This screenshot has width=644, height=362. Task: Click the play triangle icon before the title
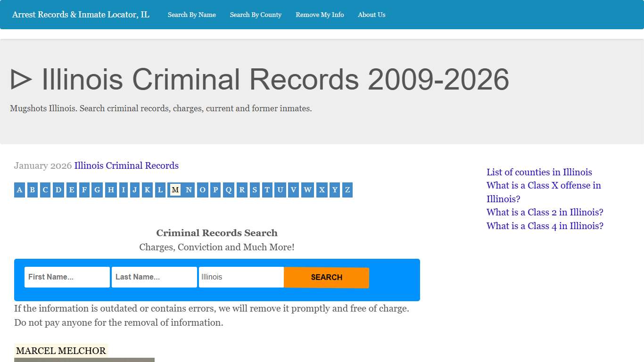coord(21,79)
